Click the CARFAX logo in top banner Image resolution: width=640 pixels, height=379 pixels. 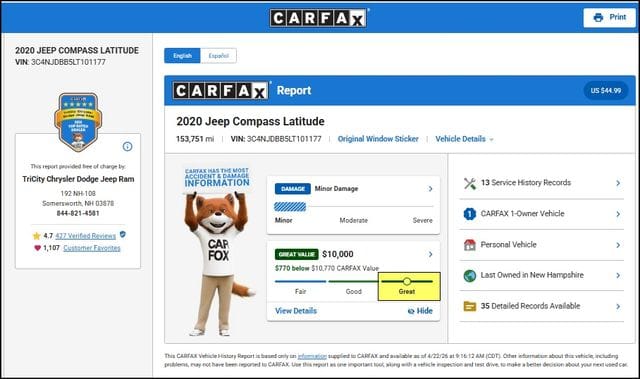tap(318, 18)
